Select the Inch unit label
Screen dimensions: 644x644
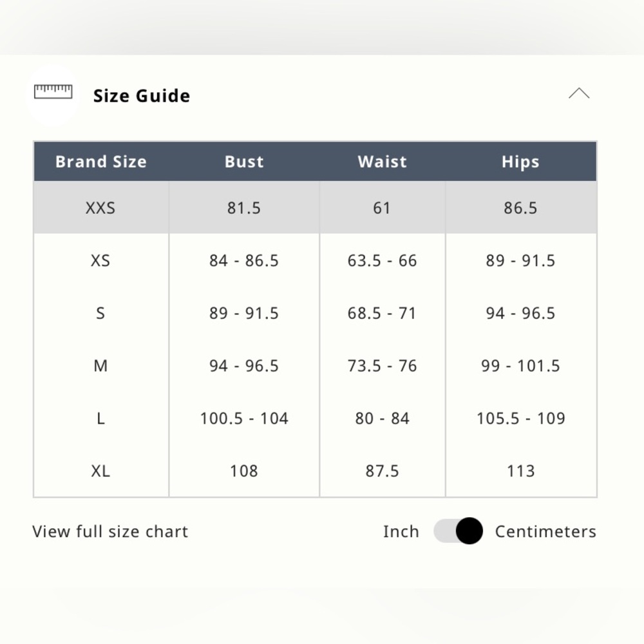(x=401, y=531)
